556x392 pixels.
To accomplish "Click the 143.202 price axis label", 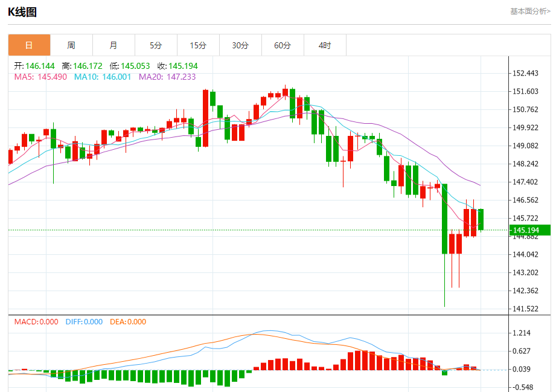I will (525, 272).
